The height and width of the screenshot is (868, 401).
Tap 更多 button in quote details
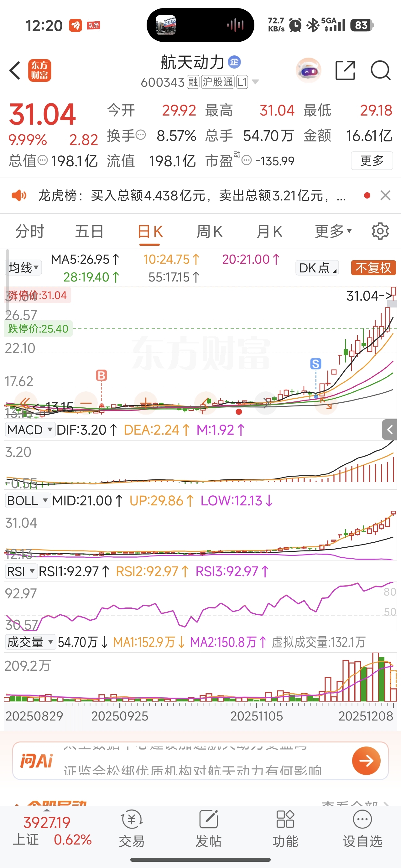[x=372, y=161]
